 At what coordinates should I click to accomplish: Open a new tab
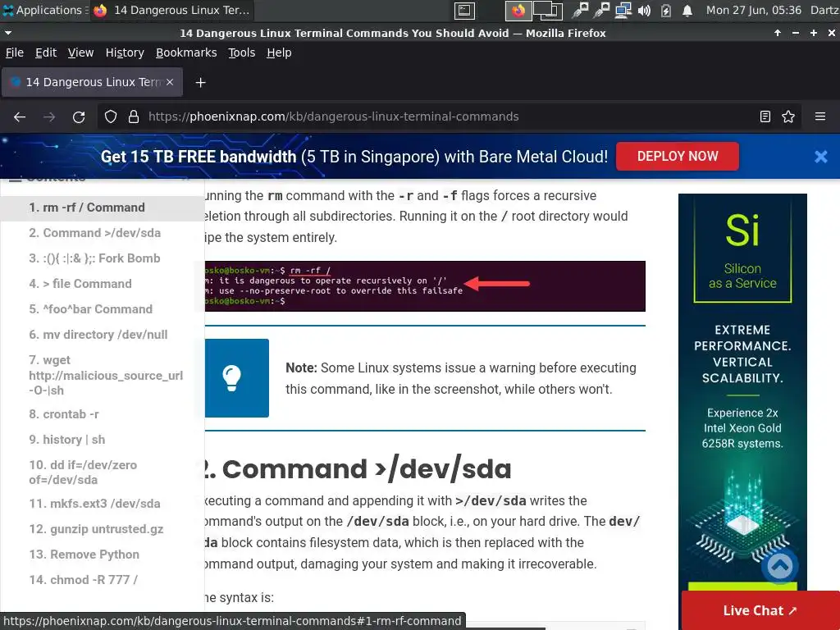tap(200, 83)
